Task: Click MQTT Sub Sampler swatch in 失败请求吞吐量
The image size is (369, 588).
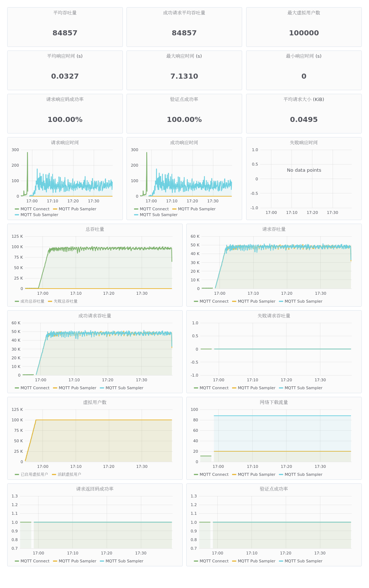Action: [x=281, y=388]
